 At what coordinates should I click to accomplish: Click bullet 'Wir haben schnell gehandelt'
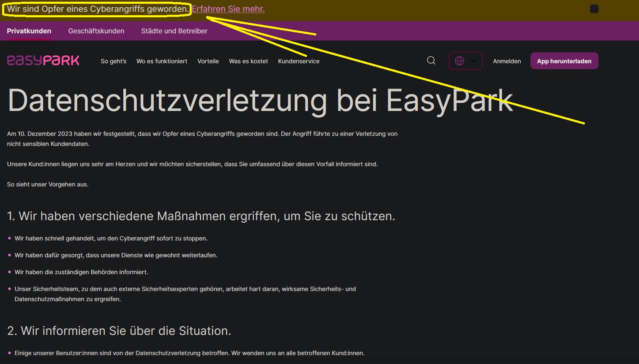[111, 238]
